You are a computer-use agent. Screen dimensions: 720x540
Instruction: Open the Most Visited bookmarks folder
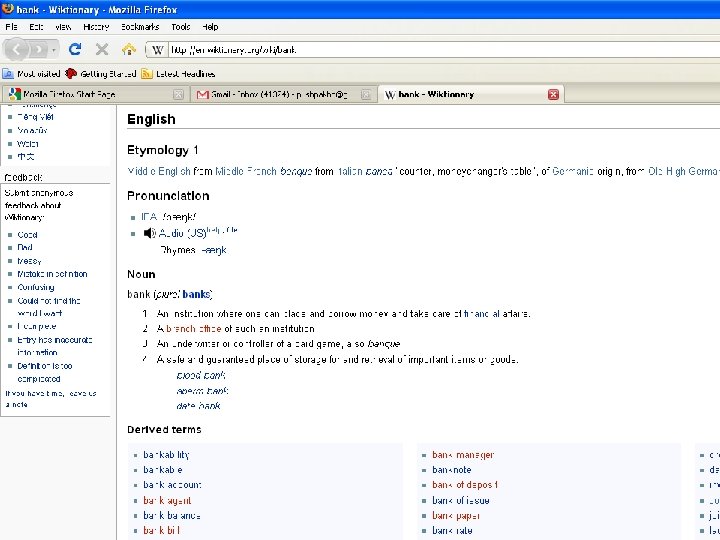[x=31, y=73]
